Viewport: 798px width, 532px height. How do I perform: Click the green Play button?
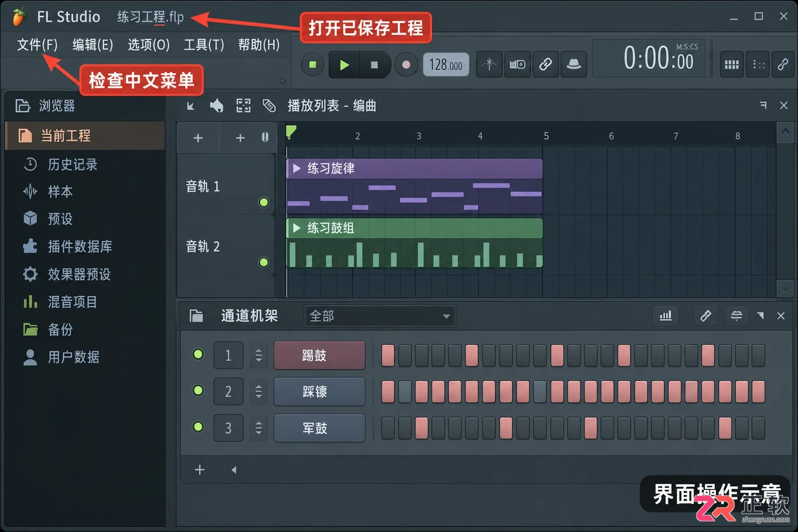tap(344, 65)
